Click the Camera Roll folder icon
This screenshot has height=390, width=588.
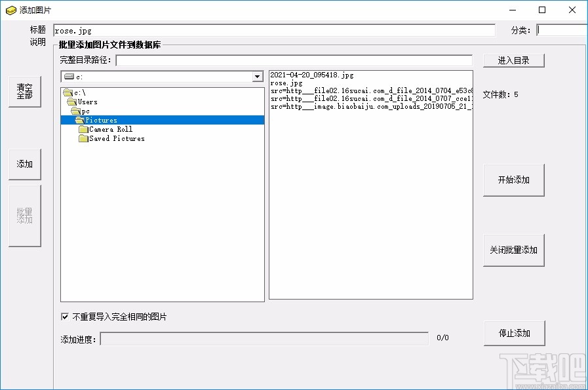(83, 129)
